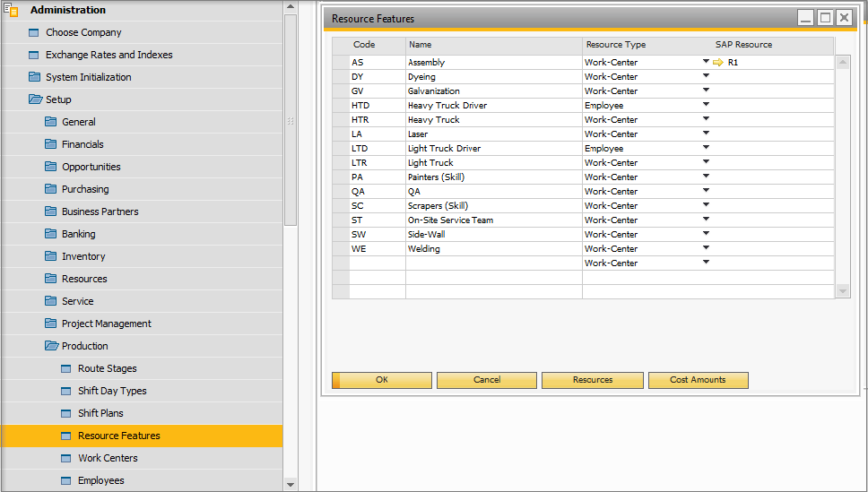Image resolution: width=868 pixels, height=492 pixels.
Task: Click the Route Stages window icon
Action: click(66, 368)
